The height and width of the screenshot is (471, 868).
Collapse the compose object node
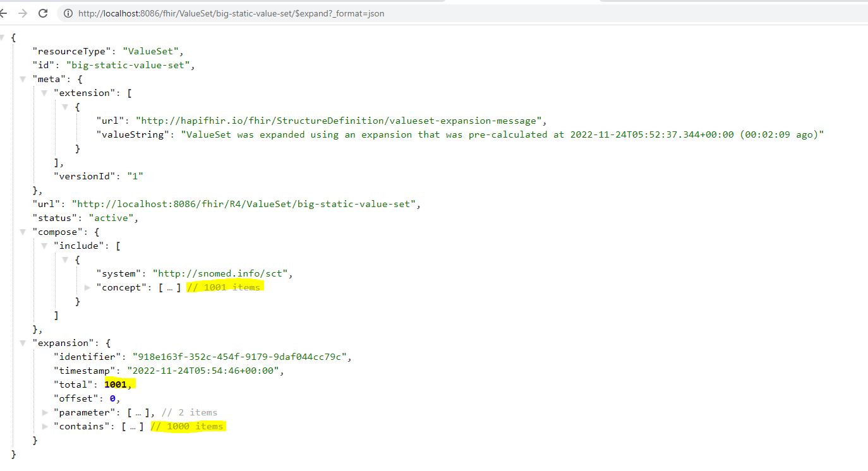[x=23, y=231]
